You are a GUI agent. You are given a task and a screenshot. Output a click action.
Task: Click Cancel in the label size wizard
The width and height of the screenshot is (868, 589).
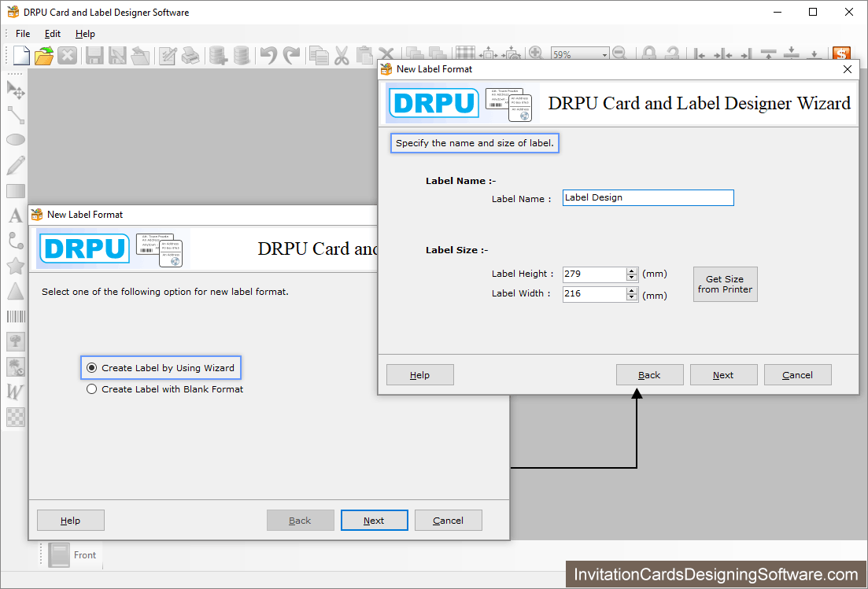click(798, 375)
